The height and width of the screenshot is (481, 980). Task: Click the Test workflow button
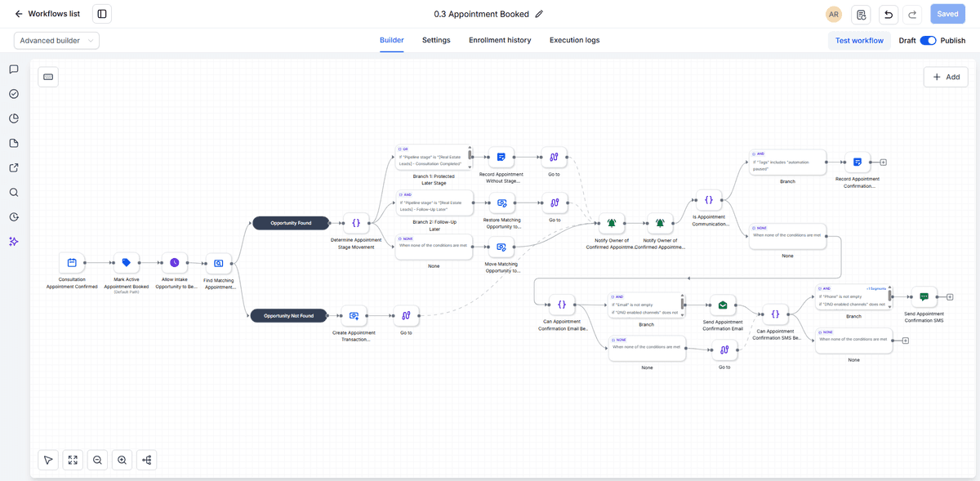click(x=859, y=40)
